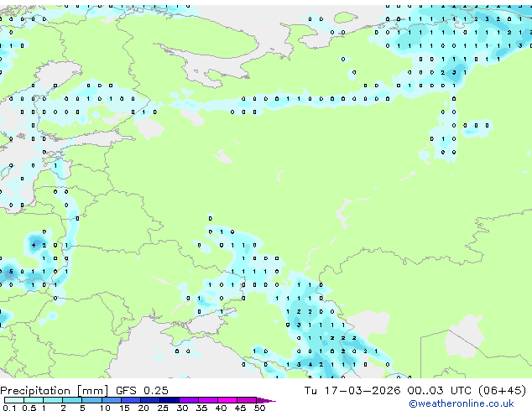The width and height of the screenshot is (532, 411).
Task: Select the 2–5 mm legend color swatch
Action: pyautogui.click(x=72, y=400)
